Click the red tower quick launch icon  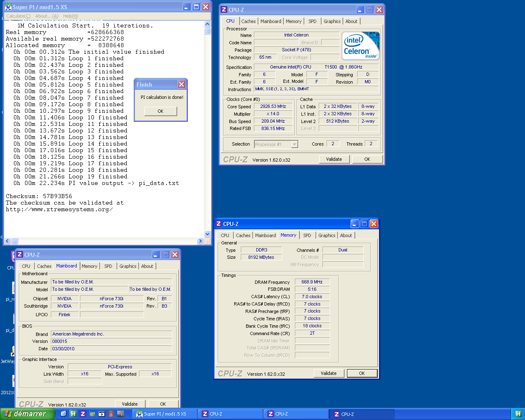111,414
